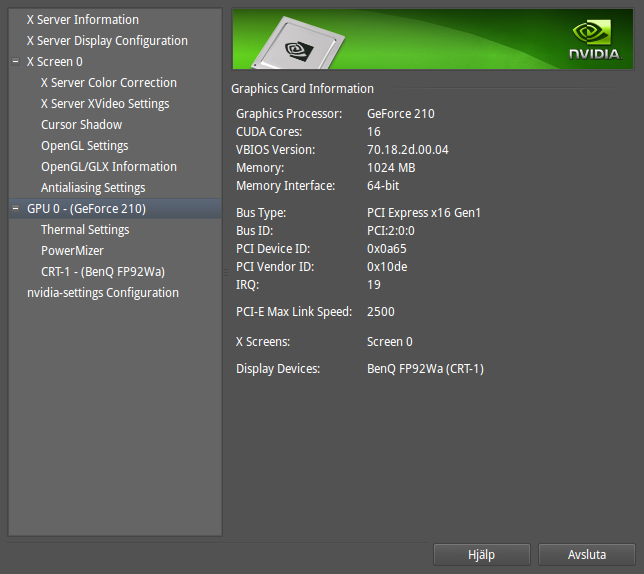This screenshot has width=644, height=574.
Task: Click the Hjälp button
Action: [482, 555]
